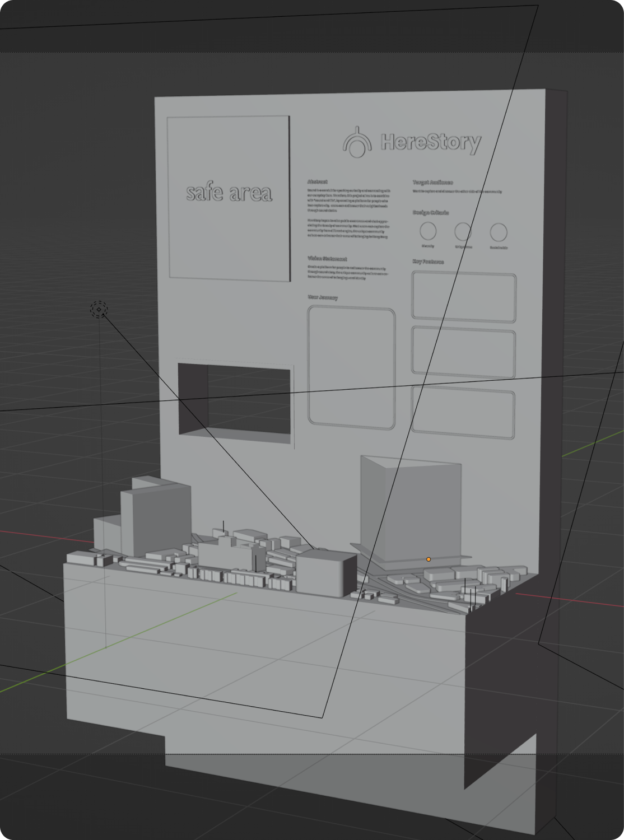Click the "Key Features" heading on the board

[429, 262]
